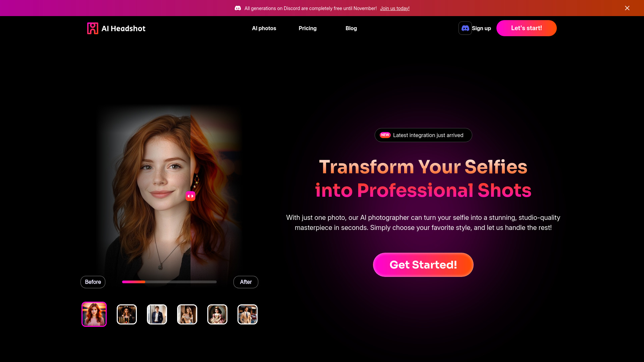Image resolution: width=644 pixels, height=362 pixels.
Task: Select the golden dress portrait thumbnail
Action: click(217, 314)
